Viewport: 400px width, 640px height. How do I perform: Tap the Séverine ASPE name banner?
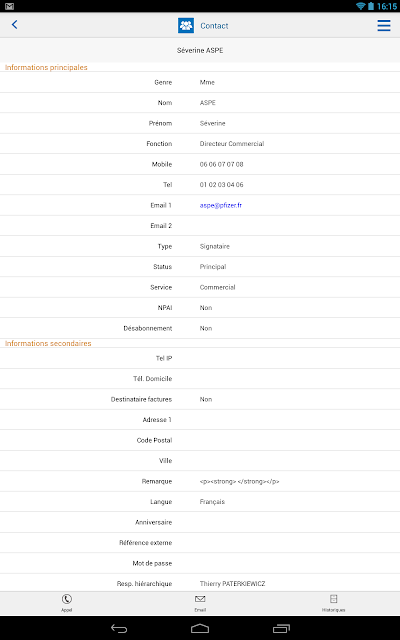(x=200, y=50)
